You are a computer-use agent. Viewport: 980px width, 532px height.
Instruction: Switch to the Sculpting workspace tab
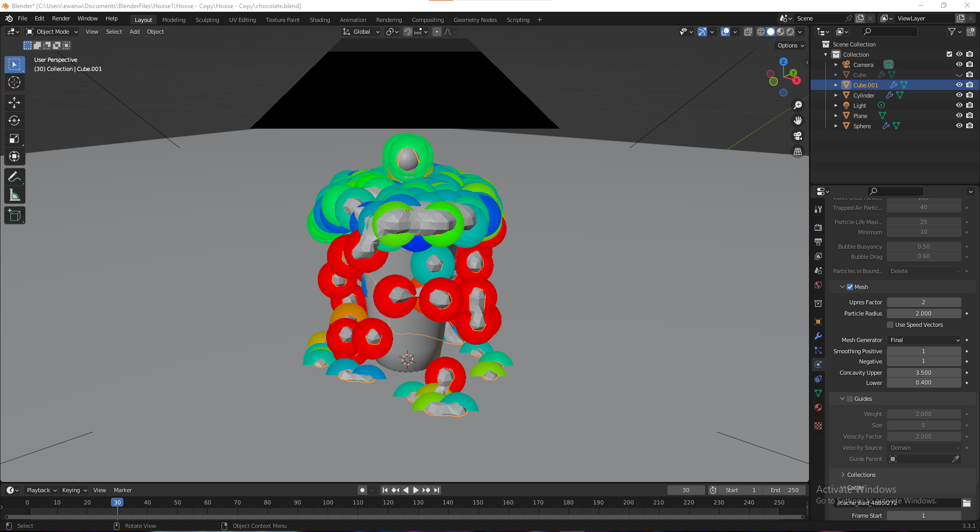pyautogui.click(x=207, y=20)
